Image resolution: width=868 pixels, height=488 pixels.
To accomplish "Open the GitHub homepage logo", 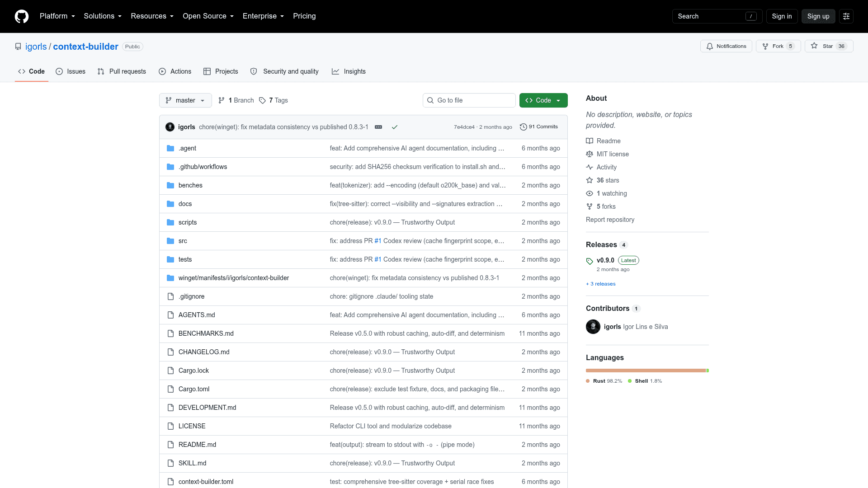I will click(22, 16).
